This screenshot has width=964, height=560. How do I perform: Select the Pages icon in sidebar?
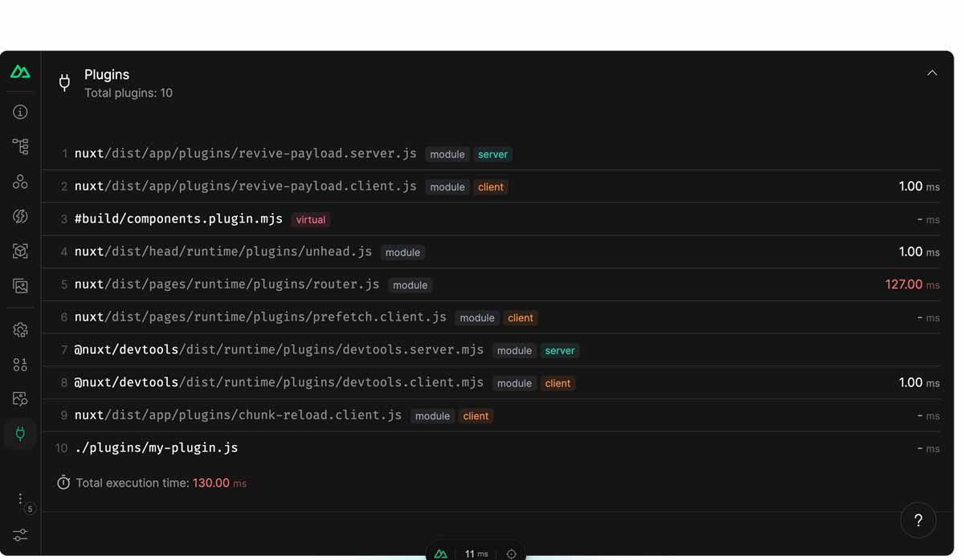coord(20,146)
